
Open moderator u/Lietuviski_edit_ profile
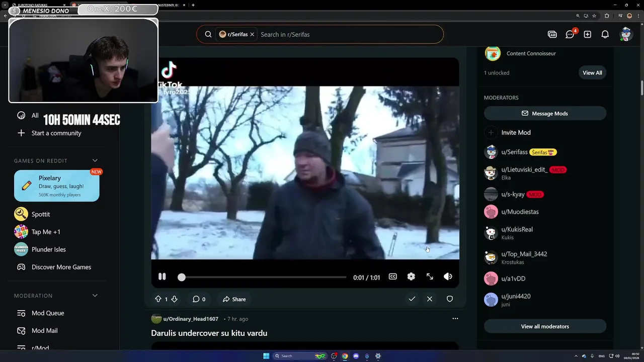pyautogui.click(x=524, y=169)
